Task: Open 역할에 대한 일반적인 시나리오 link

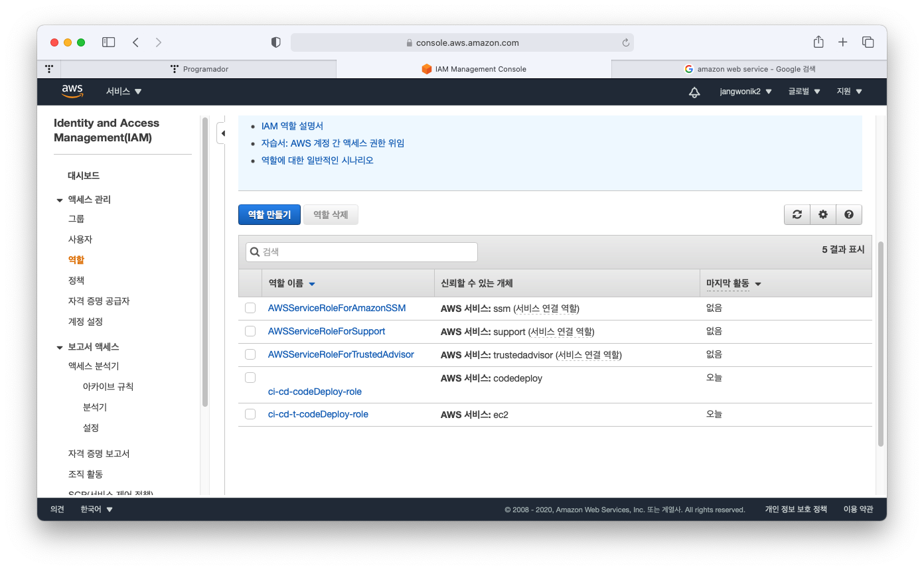Action: pos(317,161)
